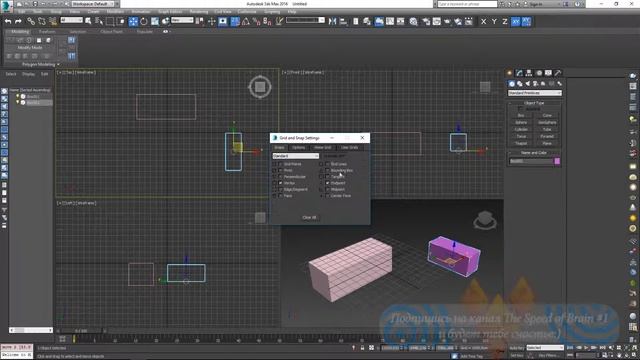The height and width of the screenshot is (360, 640).
Task: Click the Top viewport ViewCube
Action: (x=260, y=87)
